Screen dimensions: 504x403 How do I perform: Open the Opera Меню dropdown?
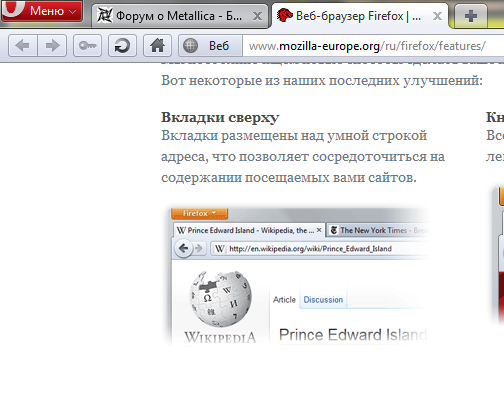coord(42,11)
